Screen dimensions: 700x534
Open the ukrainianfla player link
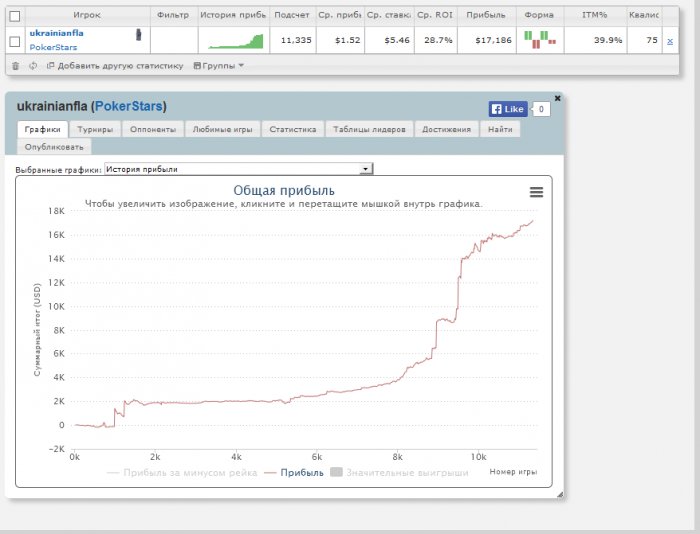click(x=56, y=33)
